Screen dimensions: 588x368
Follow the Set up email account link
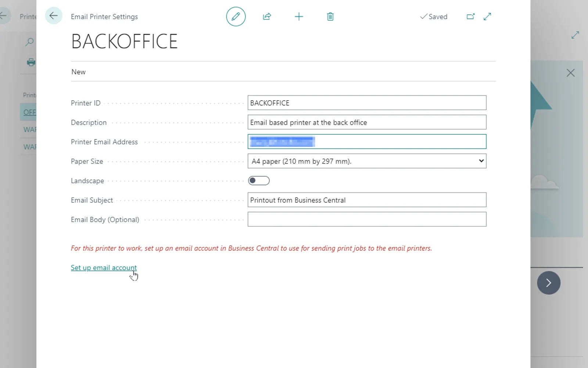[104, 268]
